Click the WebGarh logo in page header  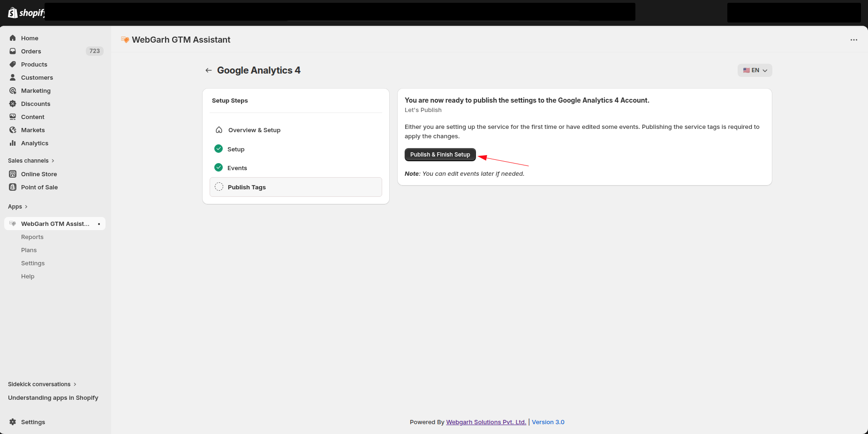tap(125, 40)
